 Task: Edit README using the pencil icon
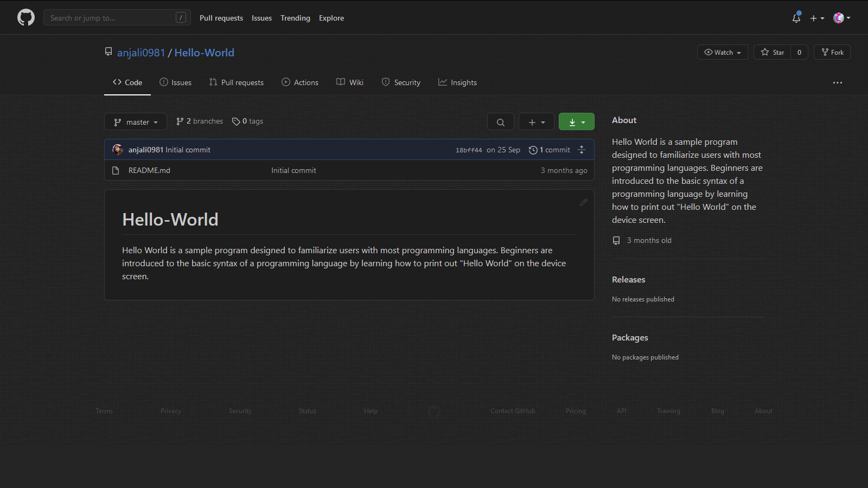(x=584, y=202)
